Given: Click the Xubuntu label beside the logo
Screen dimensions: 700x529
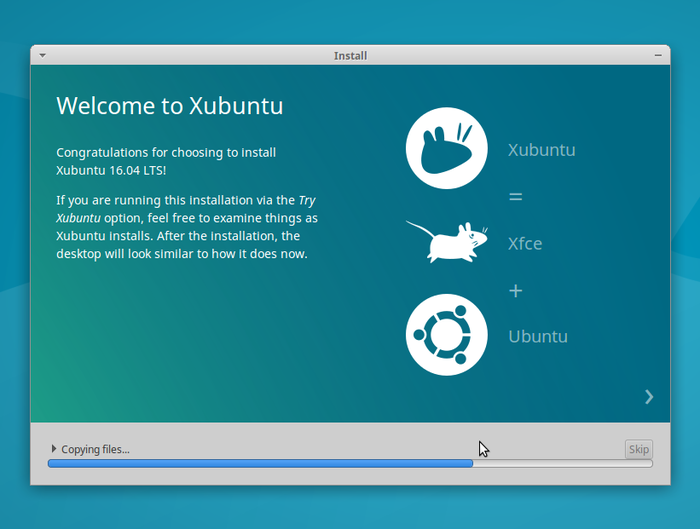Looking at the screenshot, I should (x=542, y=150).
